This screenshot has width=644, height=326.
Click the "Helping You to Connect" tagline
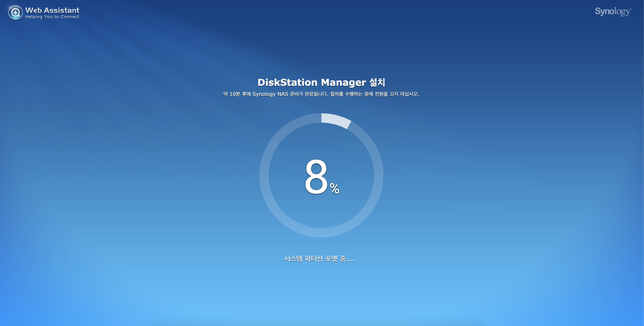pos(52,17)
